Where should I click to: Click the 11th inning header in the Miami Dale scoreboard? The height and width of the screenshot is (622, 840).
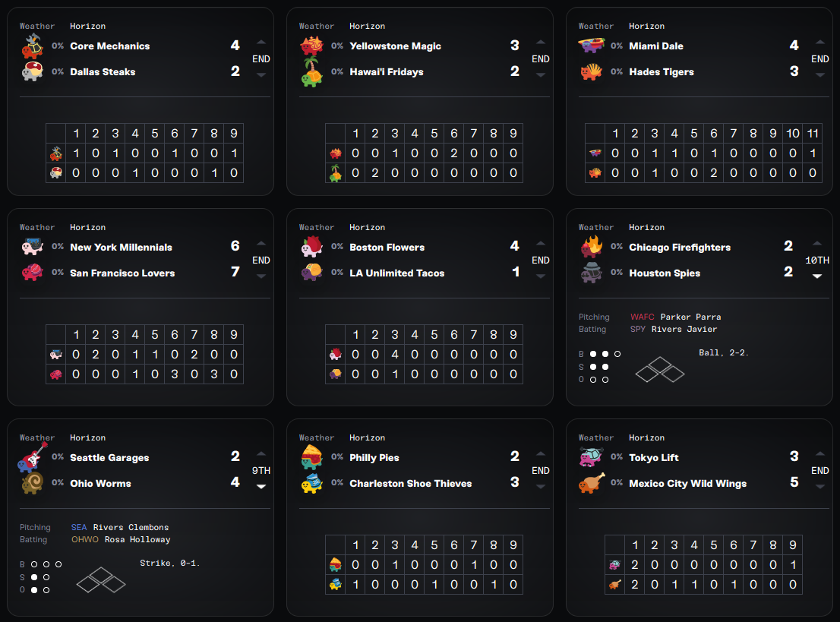pos(813,134)
